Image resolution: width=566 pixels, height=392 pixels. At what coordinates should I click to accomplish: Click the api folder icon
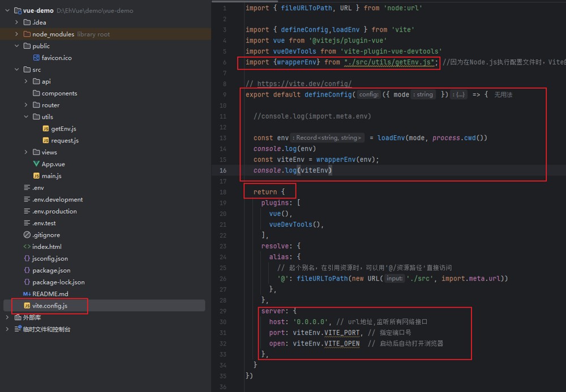[36, 81]
